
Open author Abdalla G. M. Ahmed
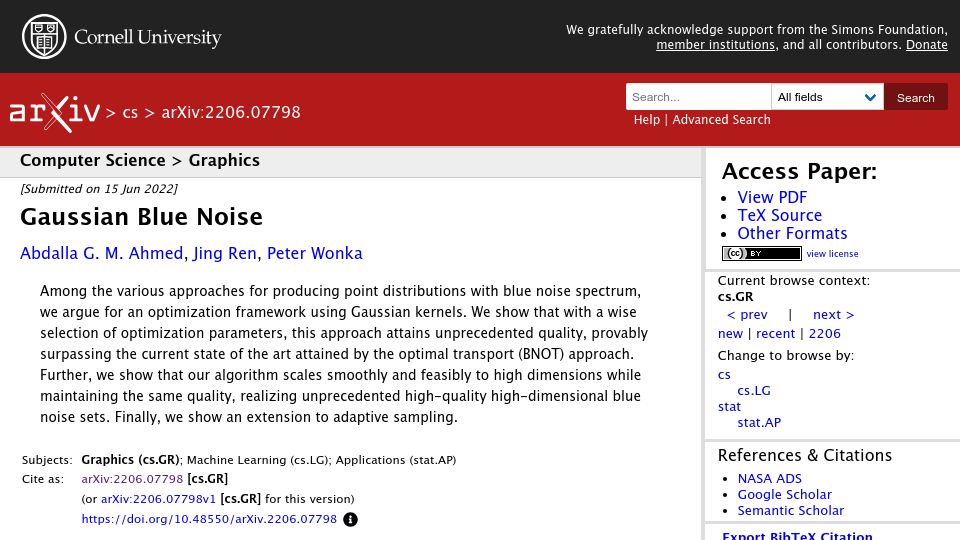(102, 253)
